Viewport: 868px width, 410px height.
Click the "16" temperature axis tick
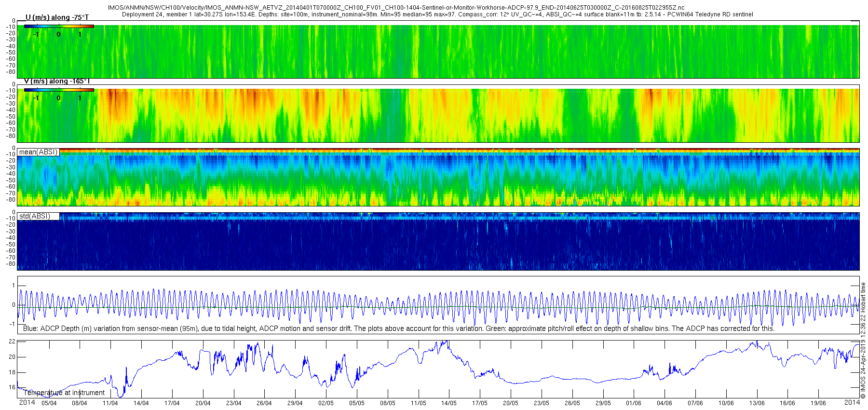pyautogui.click(x=12, y=387)
